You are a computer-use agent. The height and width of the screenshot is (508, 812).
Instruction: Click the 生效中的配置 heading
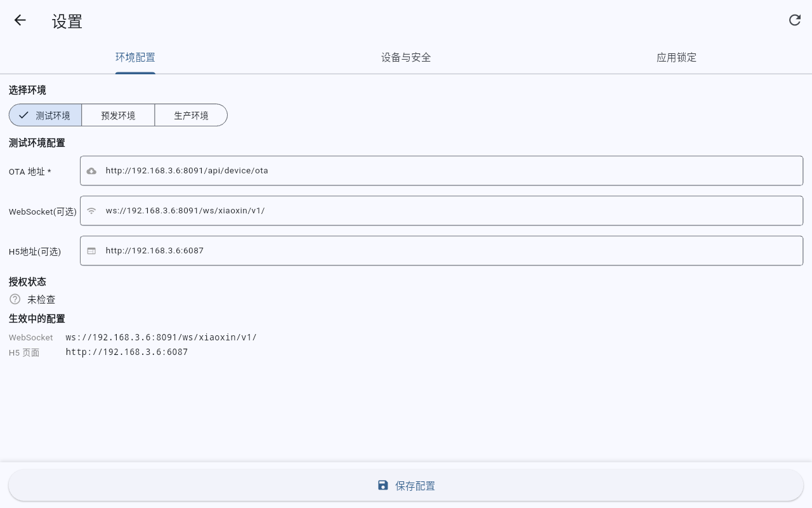(x=37, y=319)
